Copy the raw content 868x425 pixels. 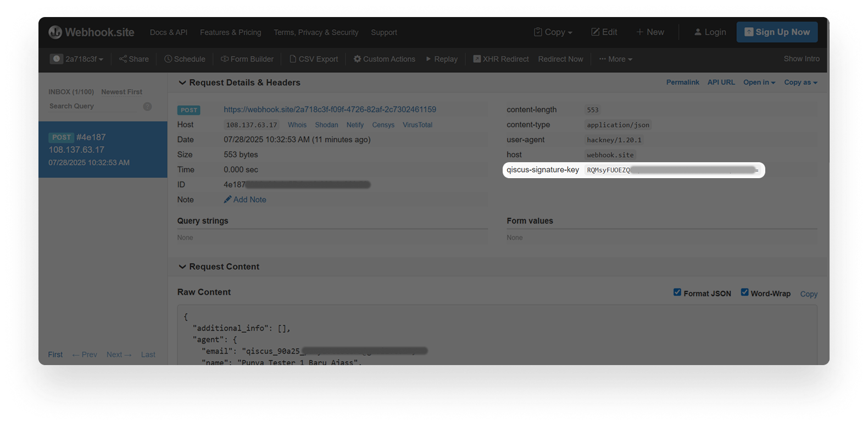pyautogui.click(x=809, y=294)
